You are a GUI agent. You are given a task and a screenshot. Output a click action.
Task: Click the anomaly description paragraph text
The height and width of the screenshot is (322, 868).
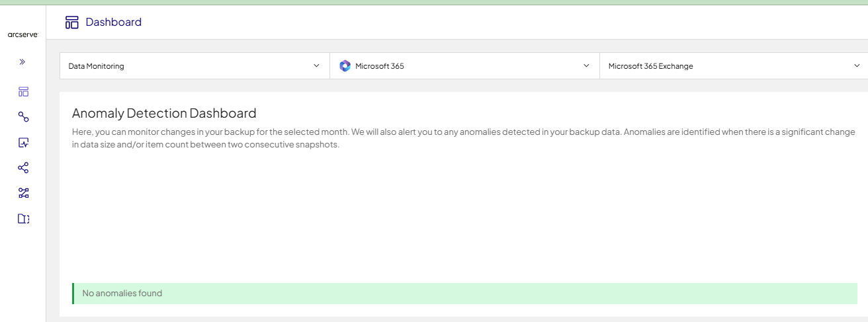(x=464, y=138)
